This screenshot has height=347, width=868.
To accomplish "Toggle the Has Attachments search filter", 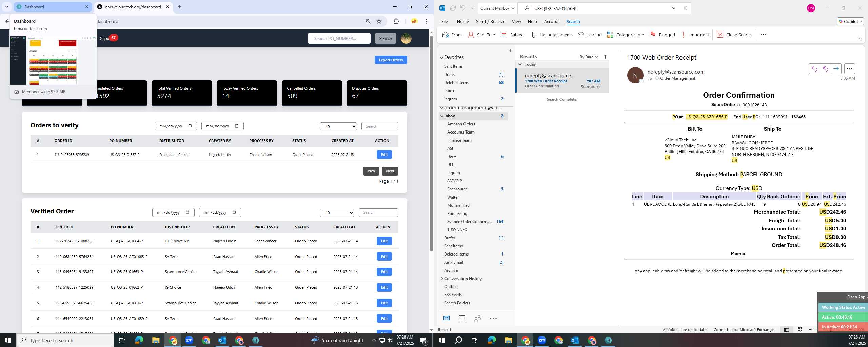I will coord(551,35).
